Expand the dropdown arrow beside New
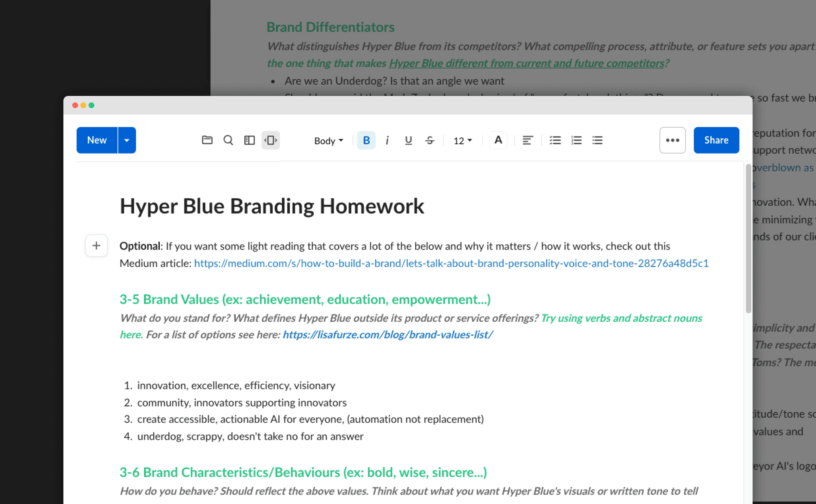The image size is (816, 504). [x=127, y=140]
